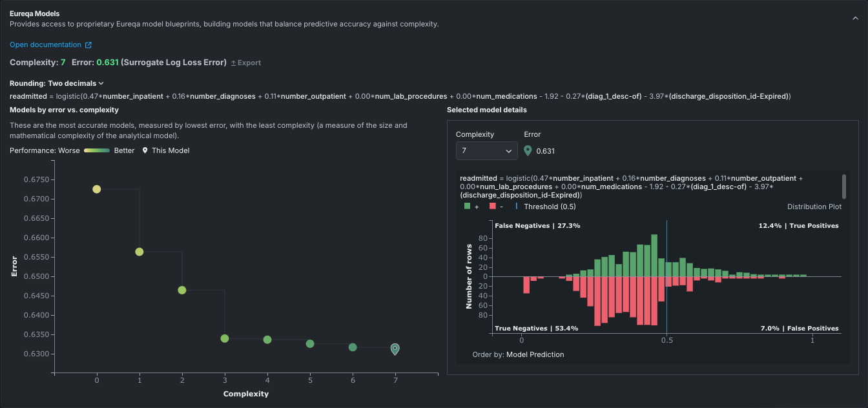Click the pin marker at complexity 7
The width and height of the screenshot is (868, 408).
[395, 349]
